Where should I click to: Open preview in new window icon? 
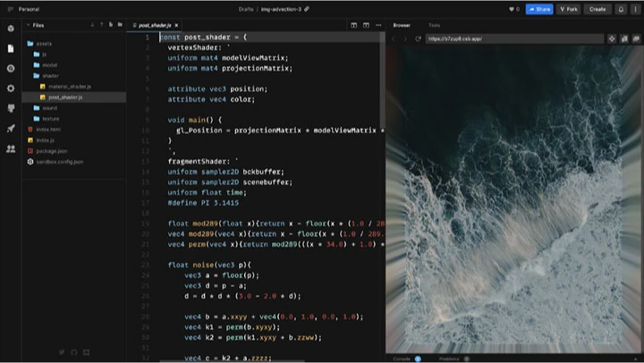tap(636, 38)
